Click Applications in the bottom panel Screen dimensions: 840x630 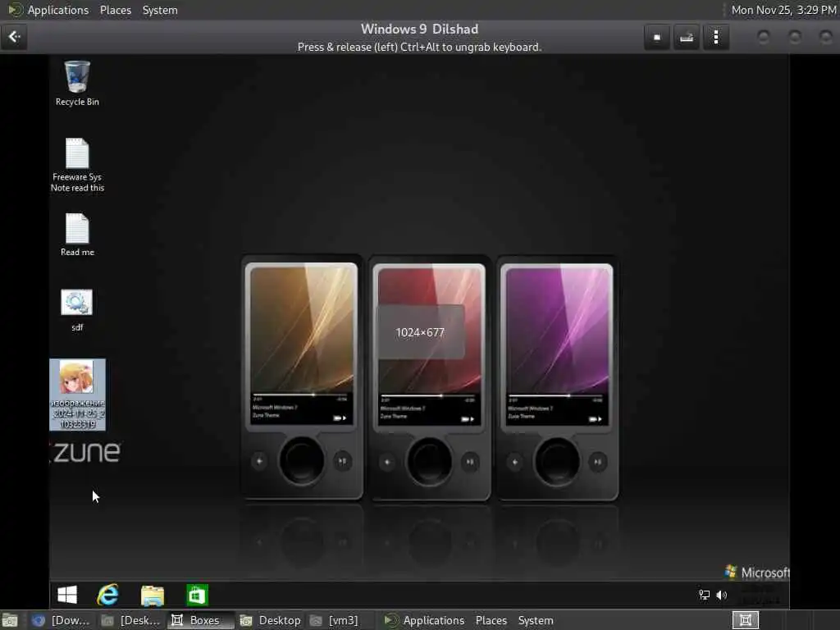pyautogui.click(x=424, y=620)
